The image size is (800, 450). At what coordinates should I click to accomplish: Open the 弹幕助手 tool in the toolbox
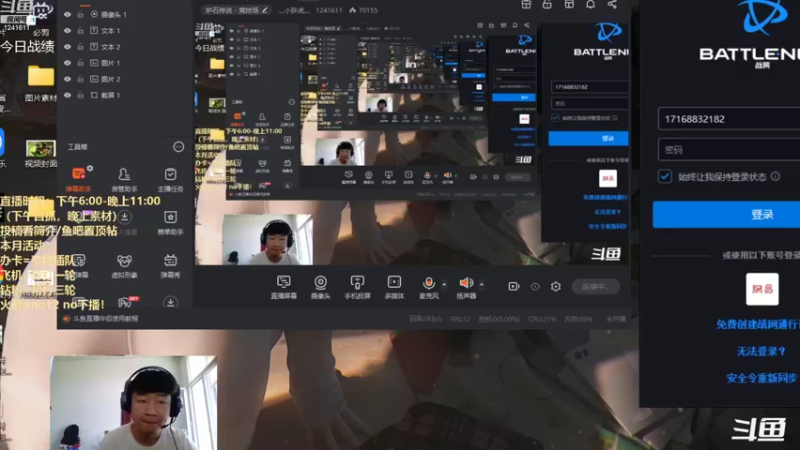[78, 179]
